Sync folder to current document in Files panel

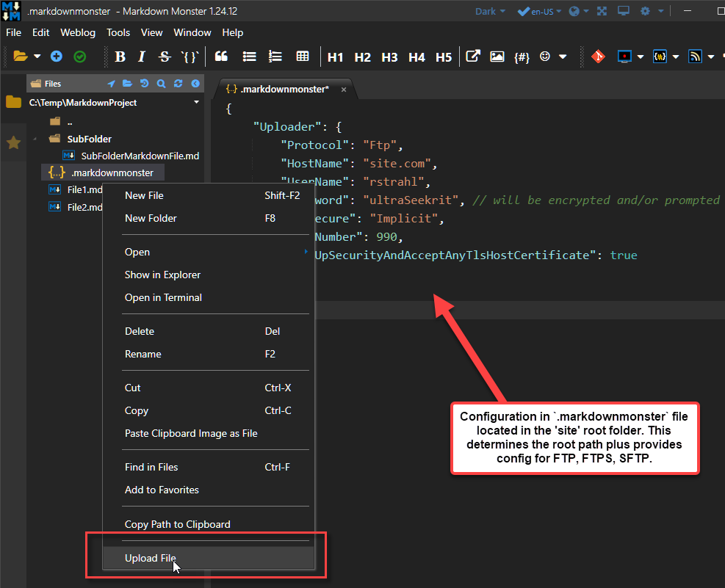point(111,84)
